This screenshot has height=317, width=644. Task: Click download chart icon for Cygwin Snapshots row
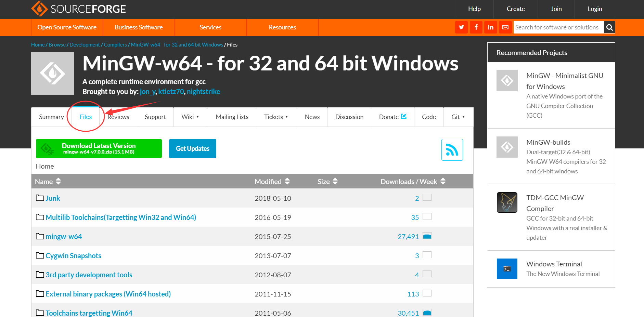click(427, 255)
